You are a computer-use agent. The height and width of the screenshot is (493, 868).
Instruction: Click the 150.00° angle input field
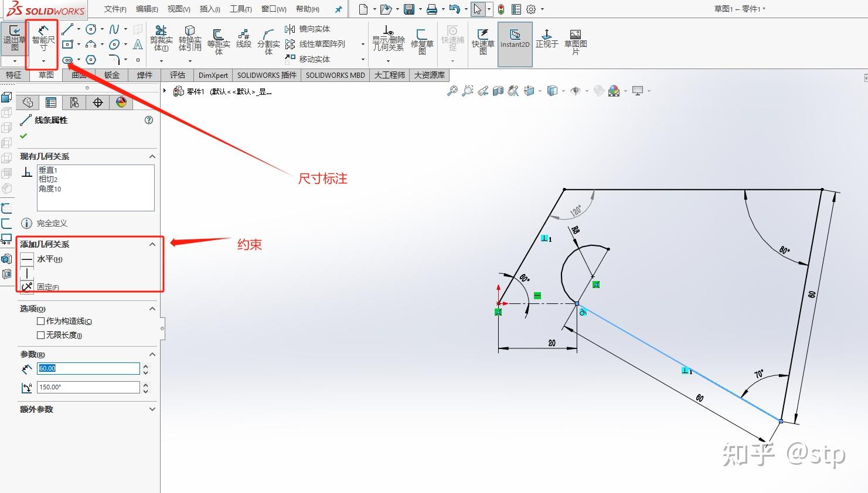click(x=88, y=387)
